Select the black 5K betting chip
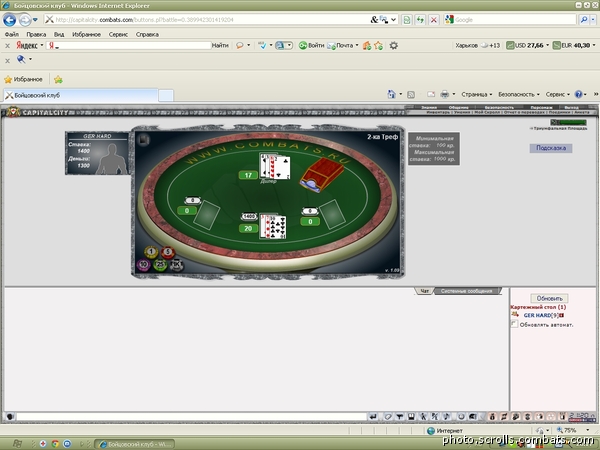600x450 pixels. 176,264
